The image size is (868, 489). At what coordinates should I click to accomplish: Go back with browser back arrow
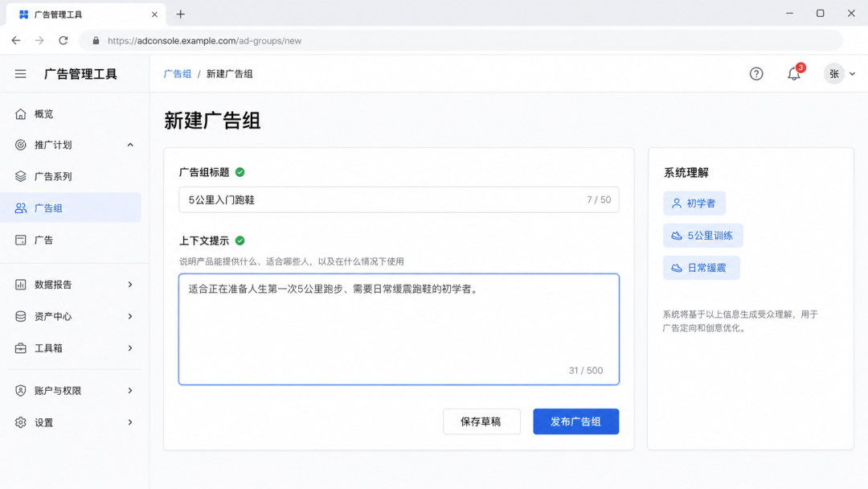[15, 40]
